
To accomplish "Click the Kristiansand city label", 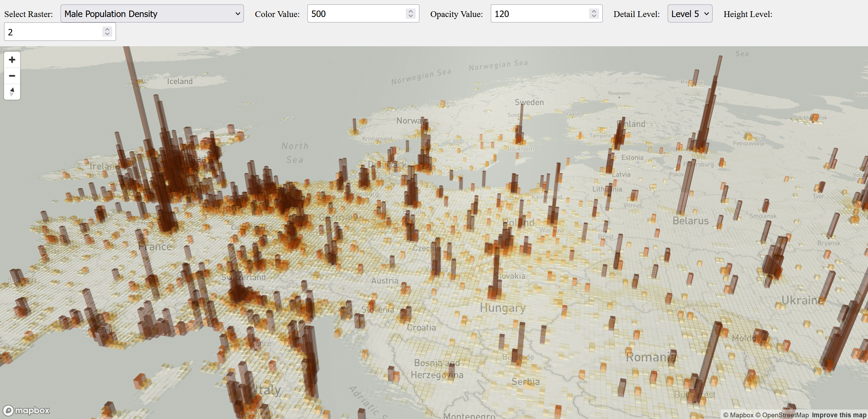I will pos(377,138).
